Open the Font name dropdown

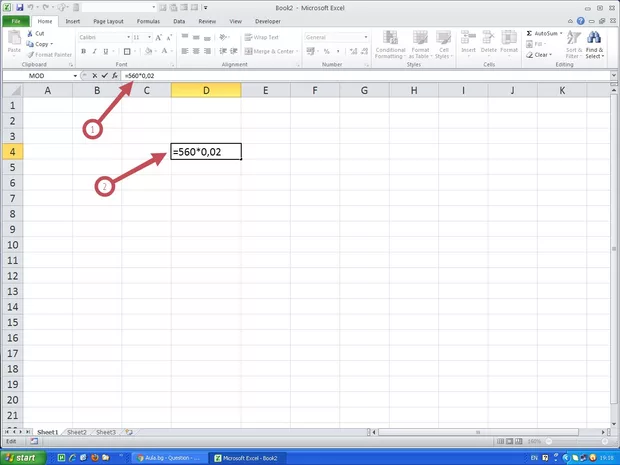pyautogui.click(x=129, y=37)
